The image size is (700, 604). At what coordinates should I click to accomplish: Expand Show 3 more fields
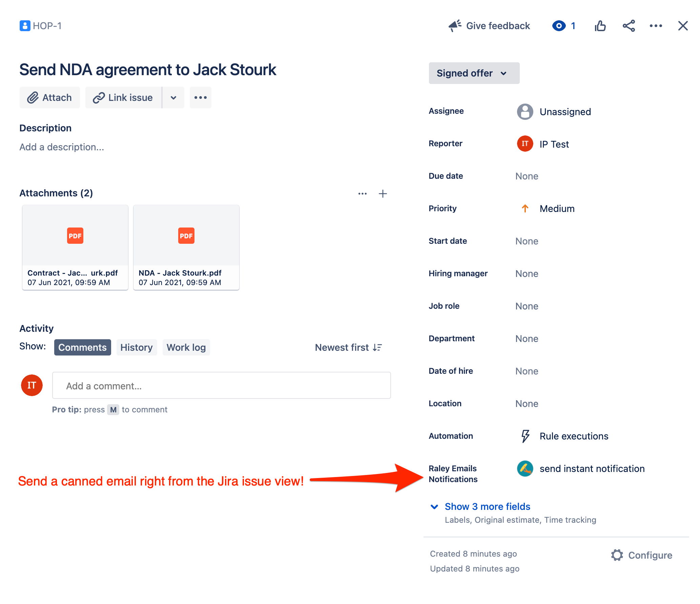coord(487,506)
